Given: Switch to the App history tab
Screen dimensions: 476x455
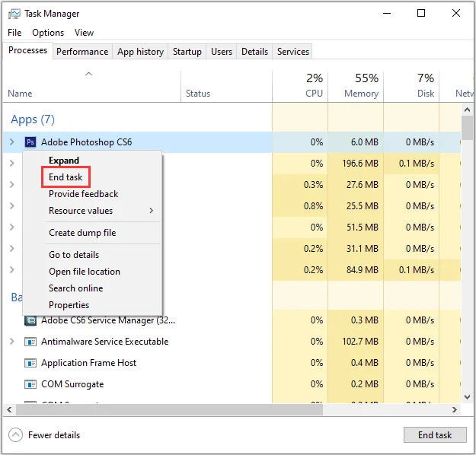Looking at the screenshot, I should tap(140, 52).
